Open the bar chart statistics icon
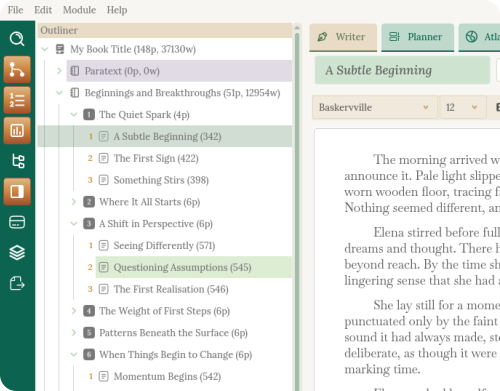 [17, 130]
